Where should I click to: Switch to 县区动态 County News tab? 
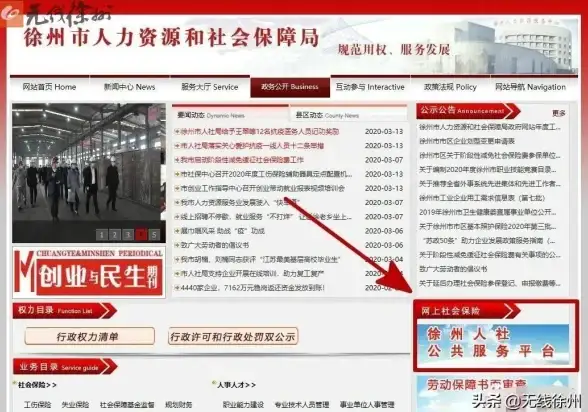327,115
